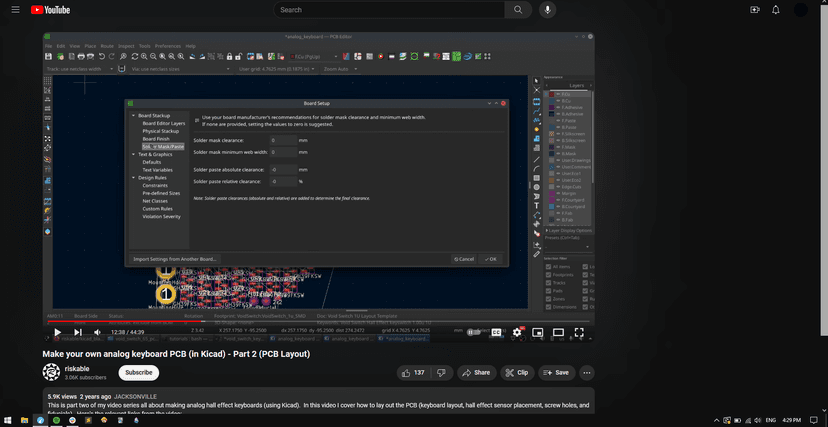The height and width of the screenshot is (427, 828).
Task: Open the notifications bell
Action: [x=776, y=10]
